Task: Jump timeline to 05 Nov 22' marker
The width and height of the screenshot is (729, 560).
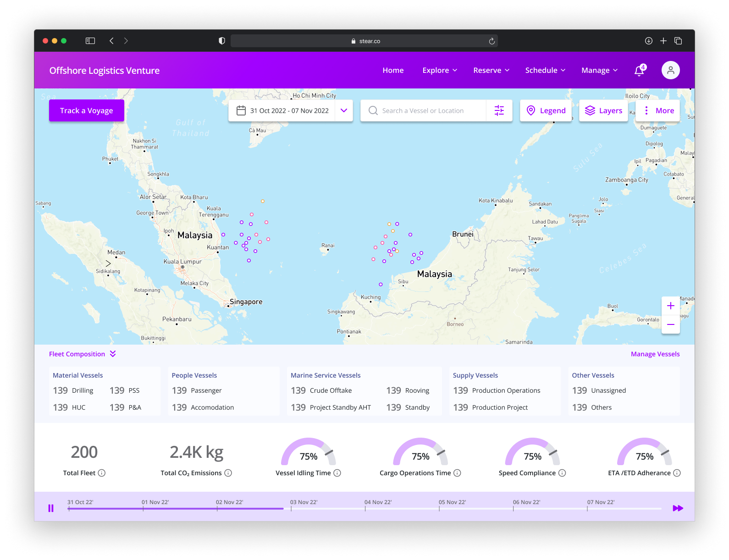Action: click(439, 508)
